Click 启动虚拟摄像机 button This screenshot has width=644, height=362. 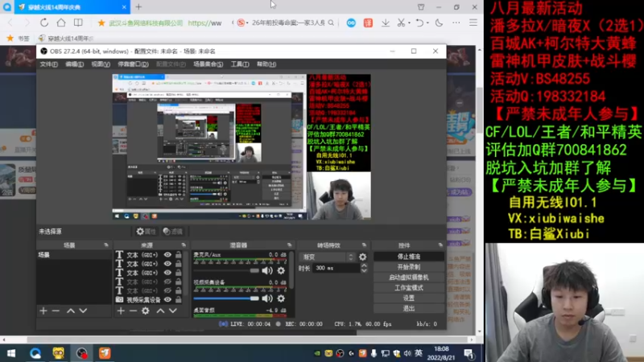pyautogui.click(x=409, y=278)
